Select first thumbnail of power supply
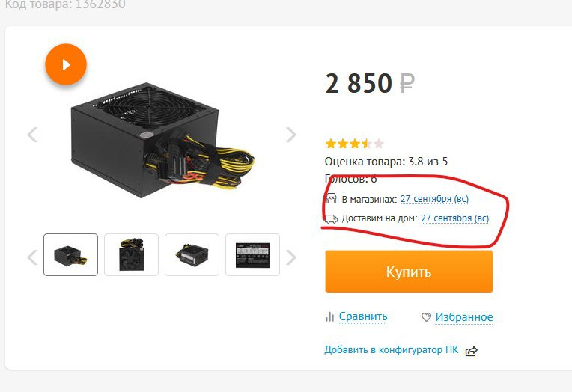Viewport: 572px width, 392px height. (71, 254)
